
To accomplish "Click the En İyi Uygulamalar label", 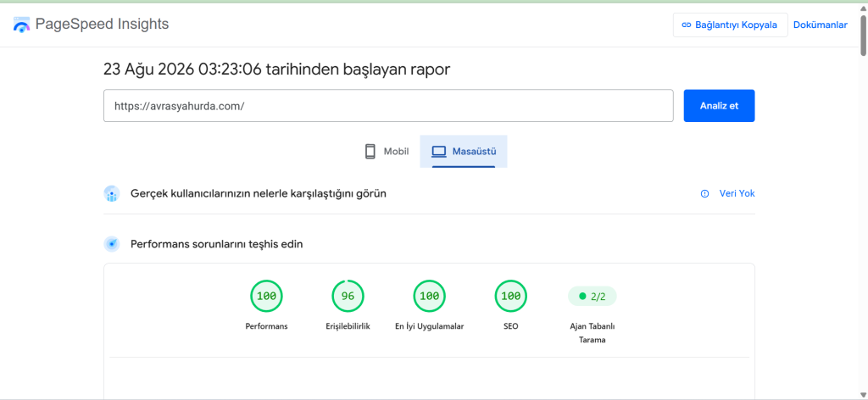I will point(429,326).
